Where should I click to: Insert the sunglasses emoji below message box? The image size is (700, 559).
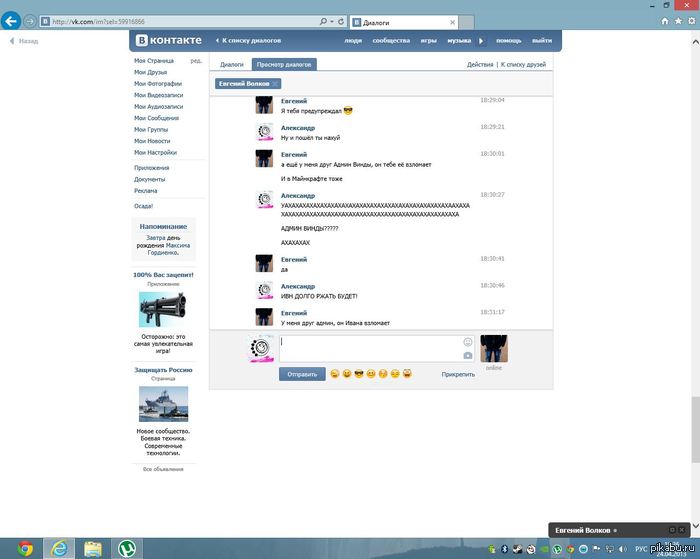coord(359,374)
